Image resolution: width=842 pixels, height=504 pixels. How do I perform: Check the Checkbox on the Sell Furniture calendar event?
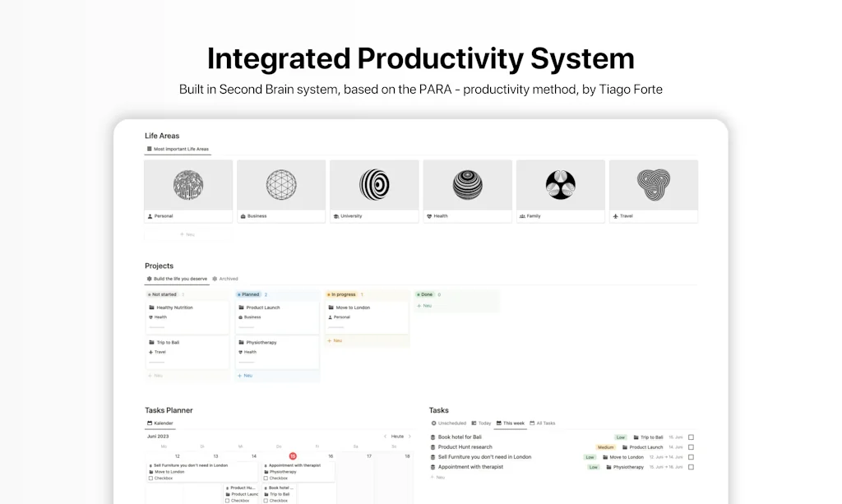pos(151,478)
